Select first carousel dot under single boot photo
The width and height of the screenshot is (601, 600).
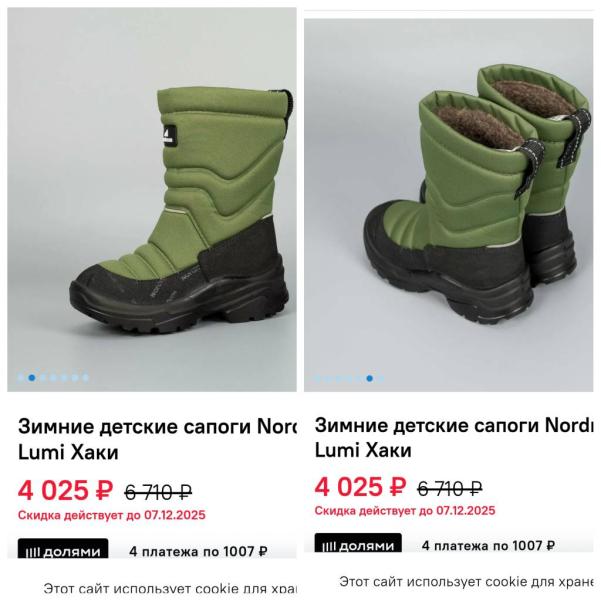point(20,378)
